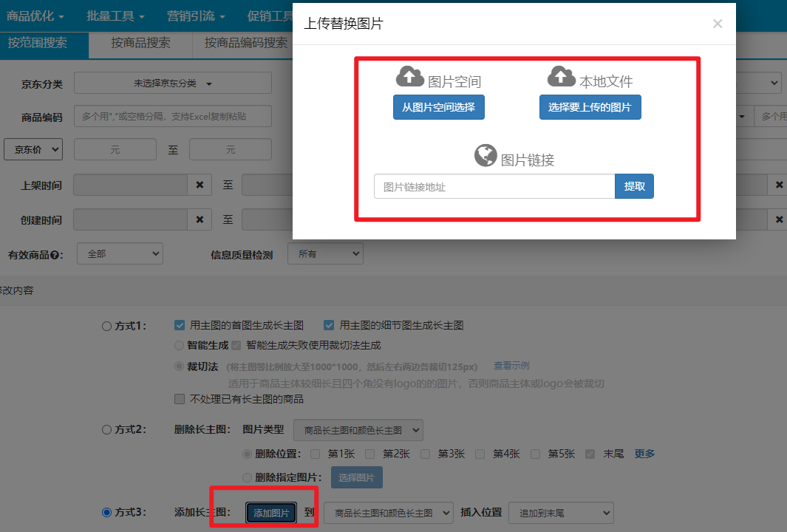Open the 批量工具 menu
This screenshot has height=532, width=787.
[x=115, y=16]
